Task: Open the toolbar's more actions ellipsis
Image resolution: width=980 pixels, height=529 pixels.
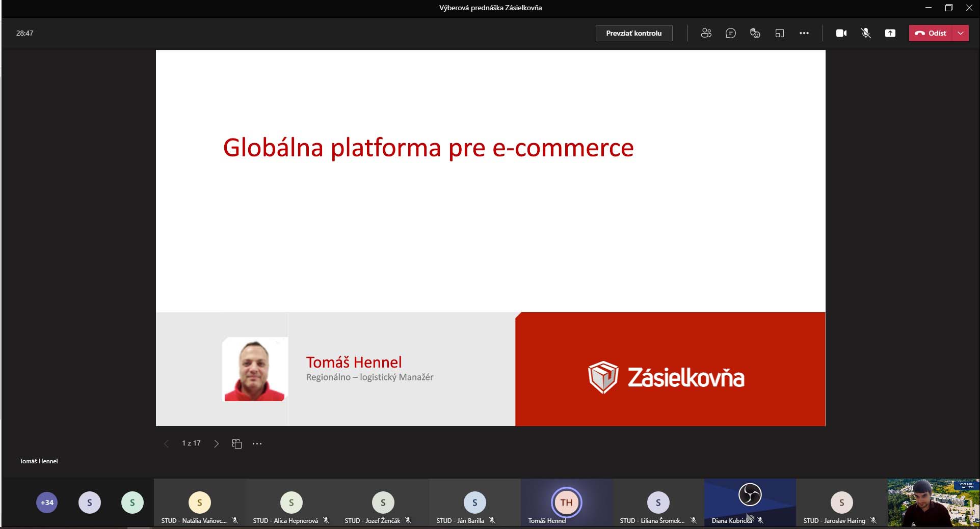Action: (804, 33)
